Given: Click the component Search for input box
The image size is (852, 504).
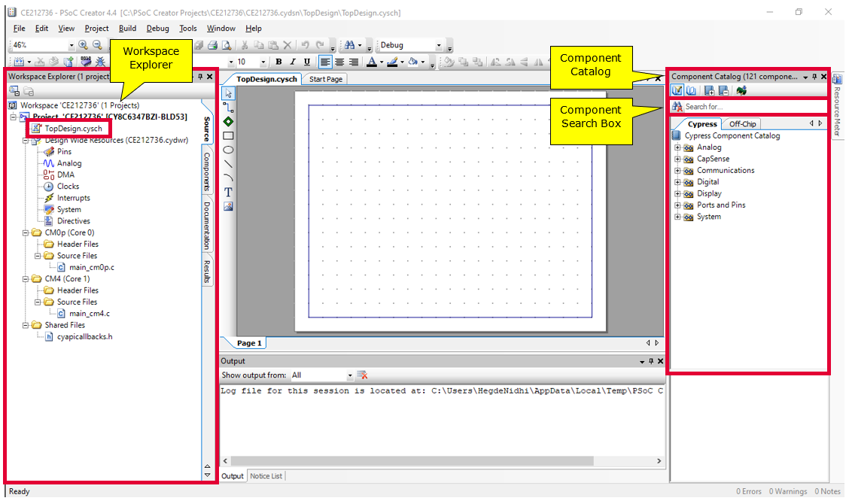Looking at the screenshot, I should point(755,107).
